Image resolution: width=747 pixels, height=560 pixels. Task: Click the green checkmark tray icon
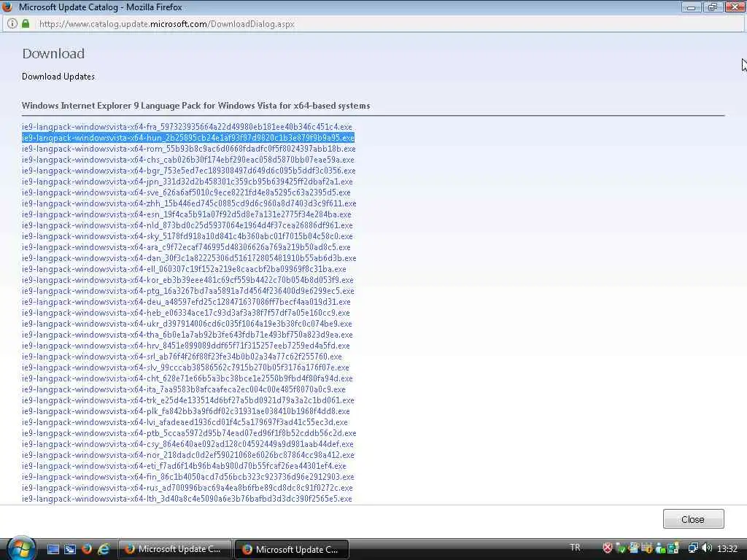click(620, 548)
